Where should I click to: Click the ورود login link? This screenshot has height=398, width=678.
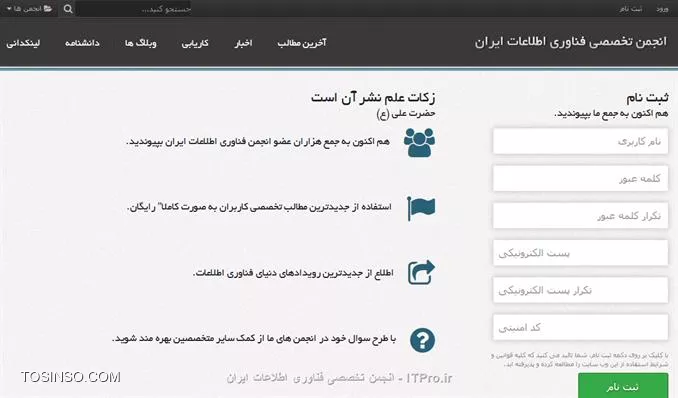coord(662,9)
